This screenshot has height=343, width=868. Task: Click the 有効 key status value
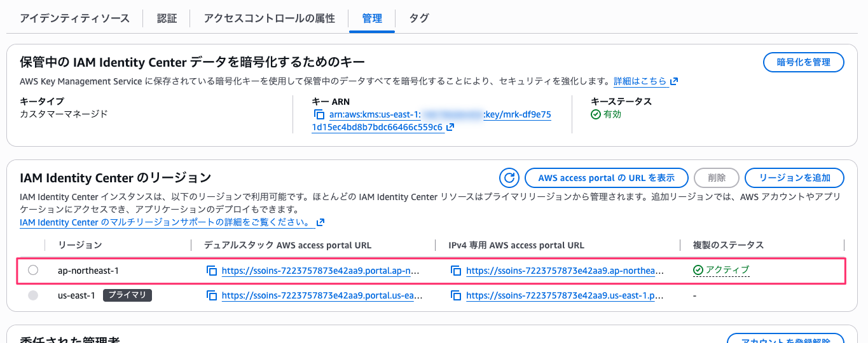612,114
